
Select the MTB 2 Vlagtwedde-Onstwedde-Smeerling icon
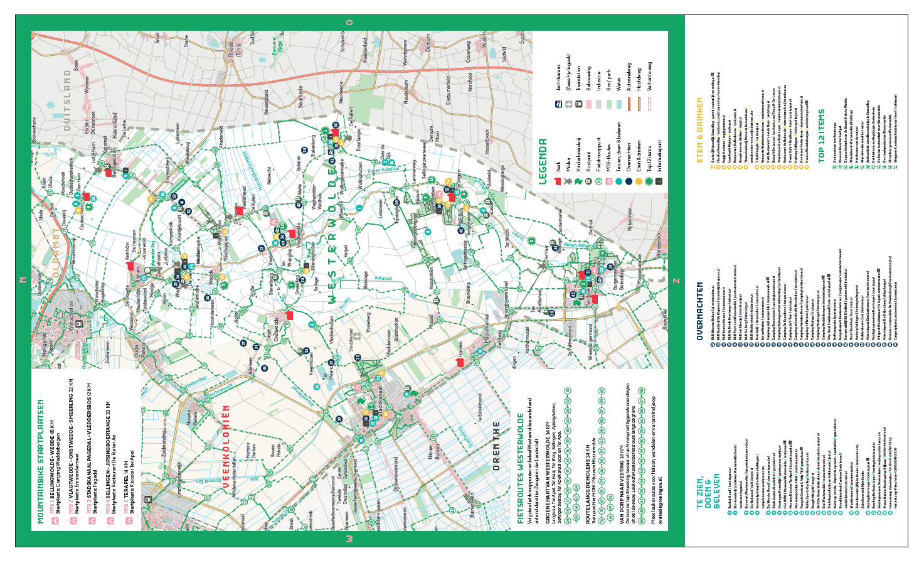coord(73,522)
